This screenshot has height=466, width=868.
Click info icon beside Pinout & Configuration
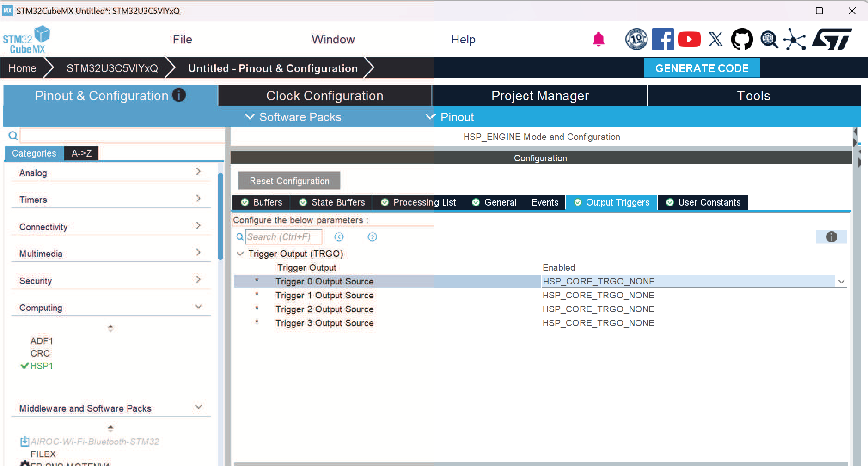pyautogui.click(x=179, y=95)
